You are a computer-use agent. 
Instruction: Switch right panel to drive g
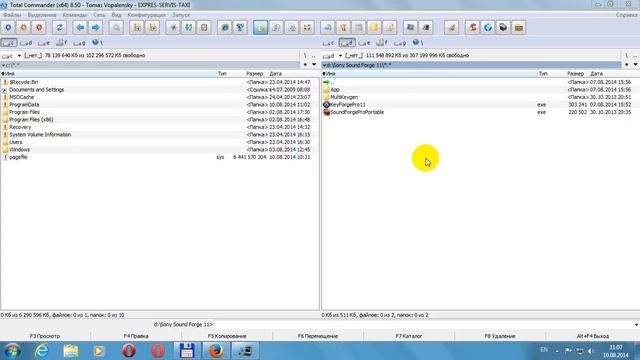[400, 42]
